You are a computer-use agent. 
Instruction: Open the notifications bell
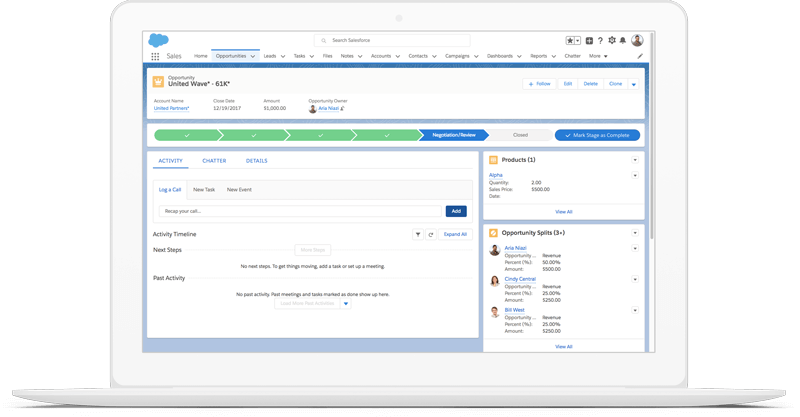pos(622,41)
